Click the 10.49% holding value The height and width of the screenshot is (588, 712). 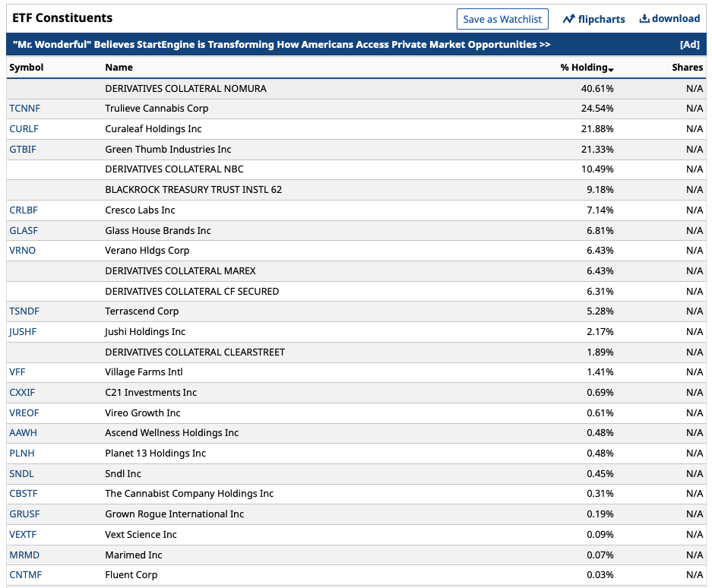[597, 169]
